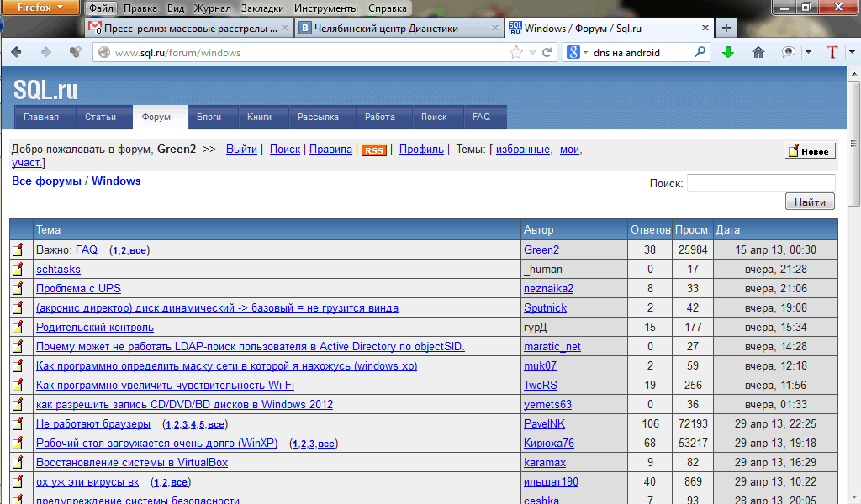Open a new browser tab with plus button

click(x=726, y=28)
